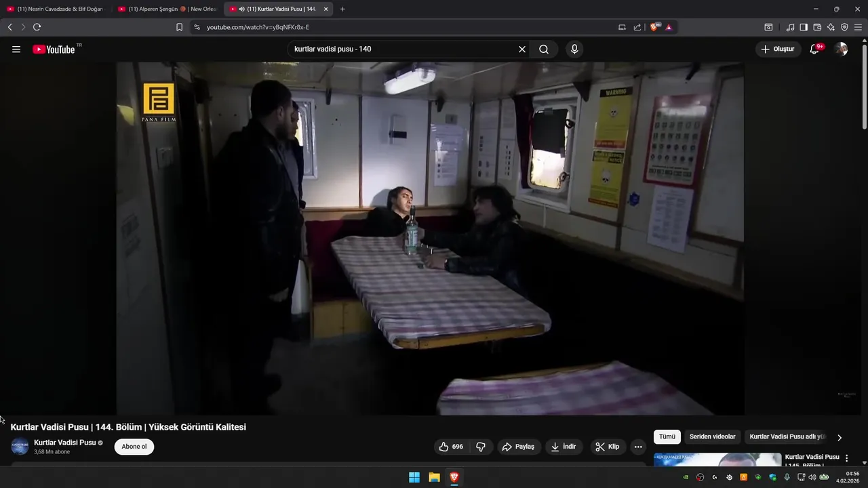Open the OBS Studio tray icon
The height and width of the screenshot is (488, 868).
[701, 477]
